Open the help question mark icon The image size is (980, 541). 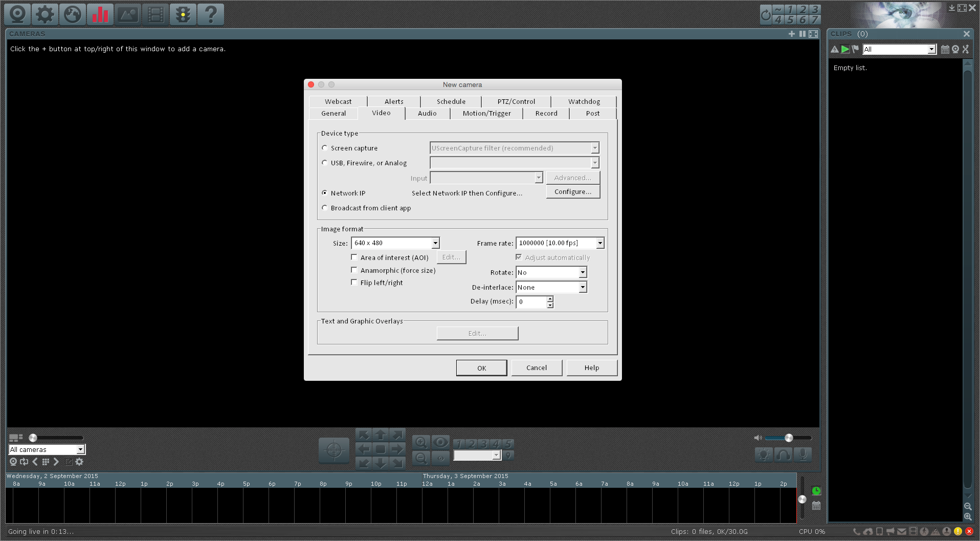210,14
